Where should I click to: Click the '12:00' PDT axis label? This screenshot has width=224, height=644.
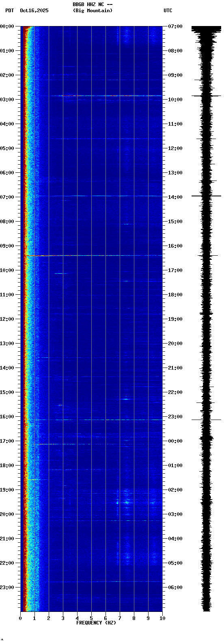pos(7,319)
